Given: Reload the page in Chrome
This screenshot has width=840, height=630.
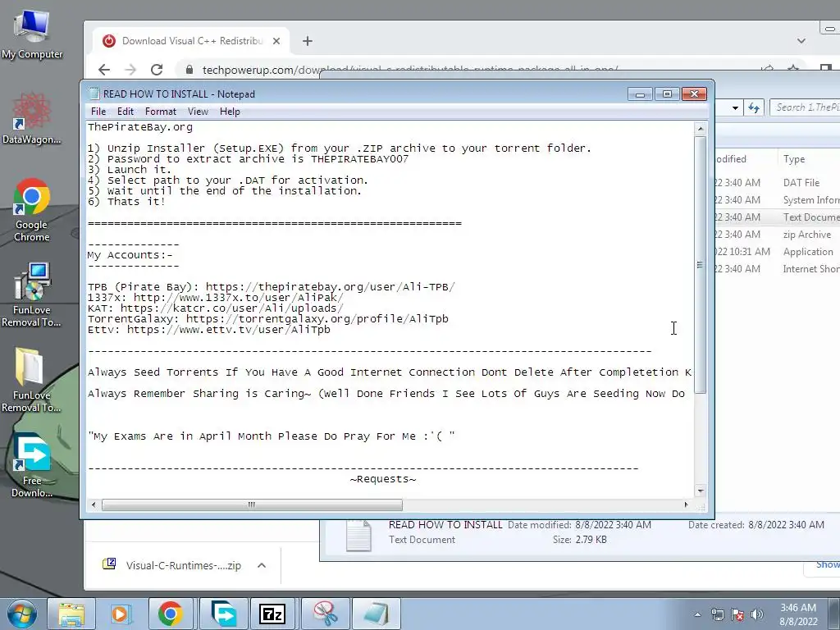Looking at the screenshot, I should [x=157, y=69].
